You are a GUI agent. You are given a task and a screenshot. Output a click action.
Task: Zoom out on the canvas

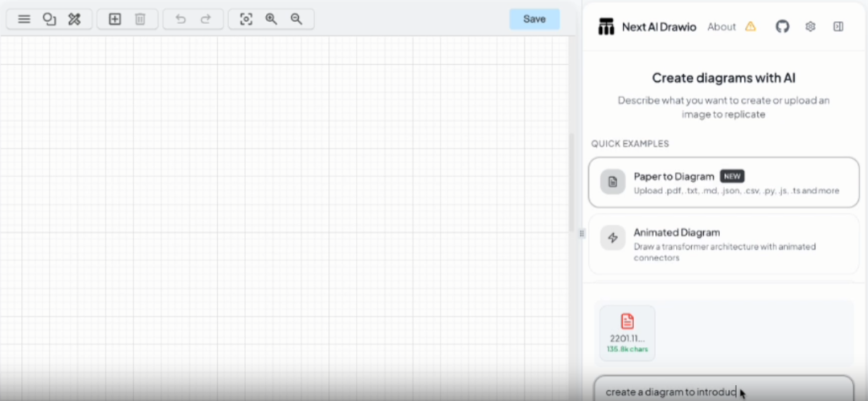coord(297,19)
